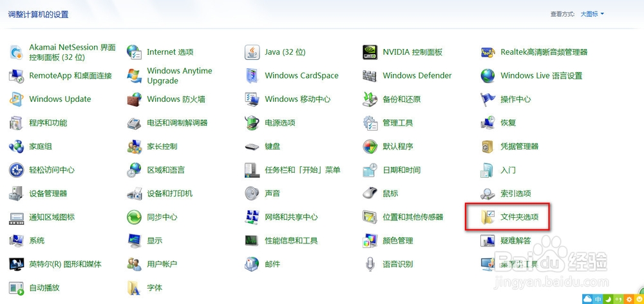Click the 用户帐户 link
The height and width of the screenshot is (304, 644).
tap(162, 264)
